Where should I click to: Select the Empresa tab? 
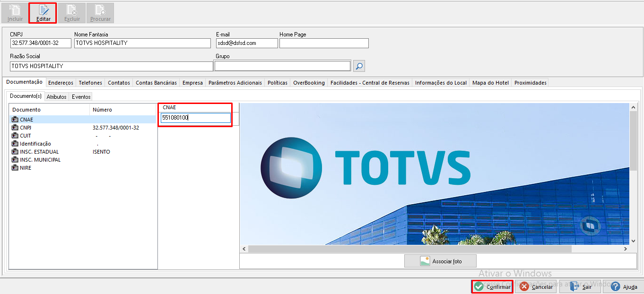pyautogui.click(x=192, y=83)
